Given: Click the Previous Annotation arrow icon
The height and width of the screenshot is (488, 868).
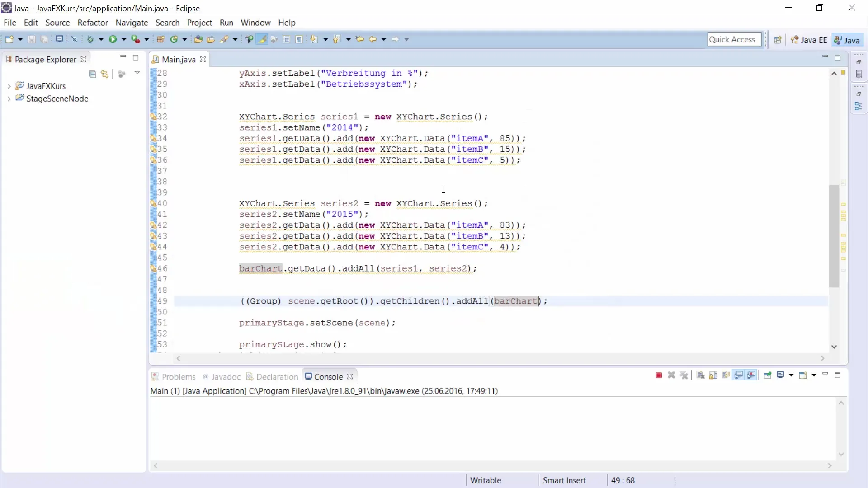Looking at the screenshot, I should (x=336, y=39).
